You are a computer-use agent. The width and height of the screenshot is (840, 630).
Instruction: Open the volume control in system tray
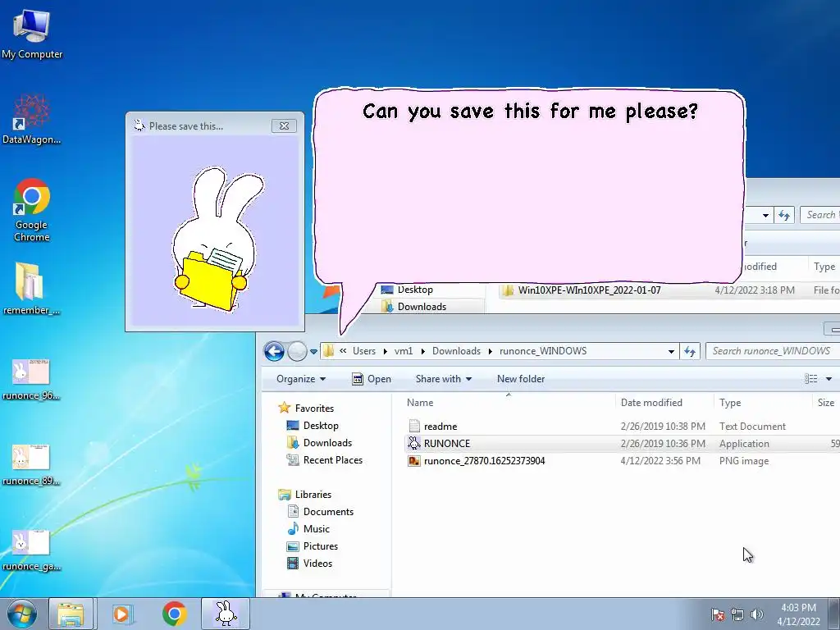(757, 614)
